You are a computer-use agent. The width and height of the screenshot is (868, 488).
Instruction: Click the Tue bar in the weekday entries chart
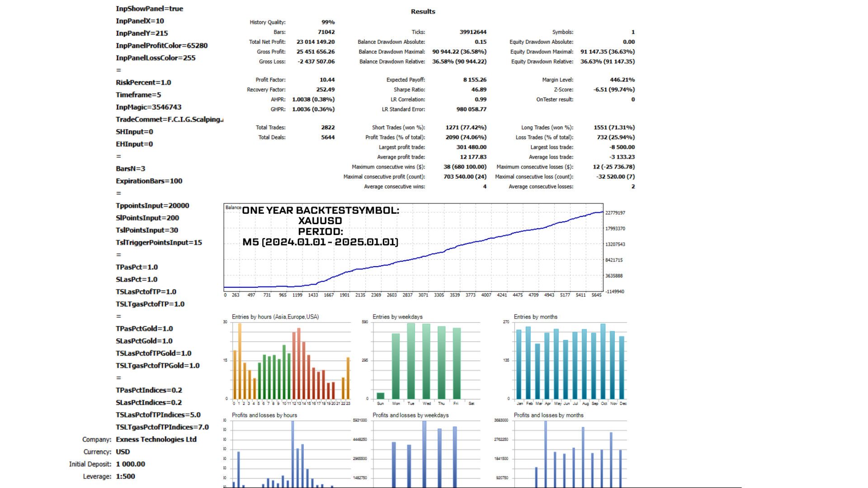[x=411, y=361]
